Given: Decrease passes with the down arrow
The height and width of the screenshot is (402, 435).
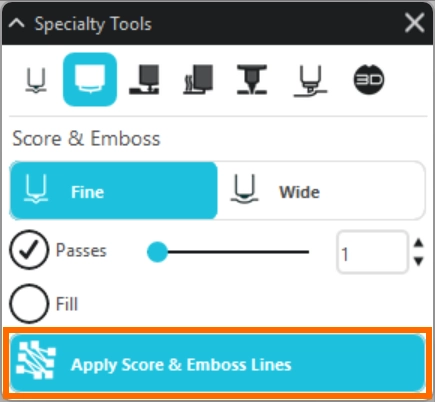Looking at the screenshot, I should [x=418, y=261].
